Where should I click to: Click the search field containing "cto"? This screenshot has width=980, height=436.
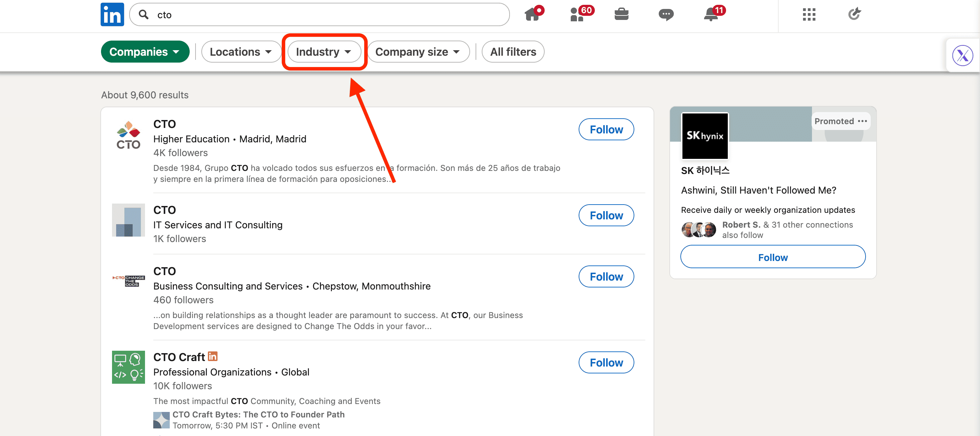(x=320, y=14)
